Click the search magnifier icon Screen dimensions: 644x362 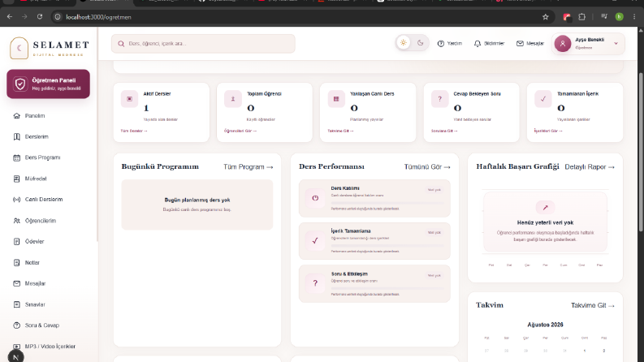pos(121,44)
